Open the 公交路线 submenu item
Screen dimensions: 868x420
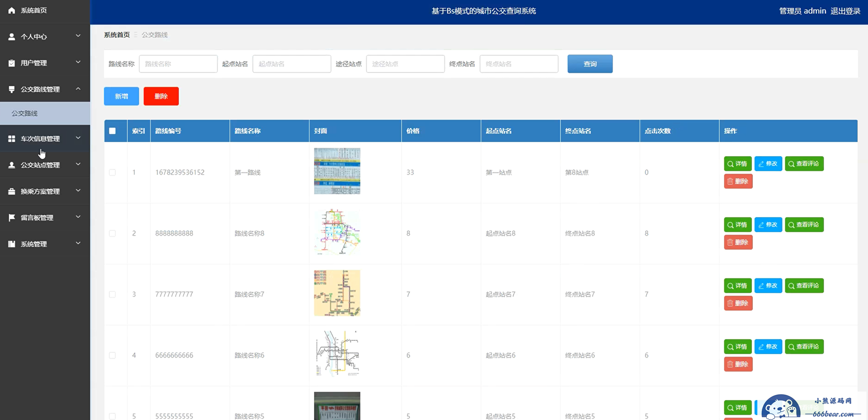click(45, 113)
